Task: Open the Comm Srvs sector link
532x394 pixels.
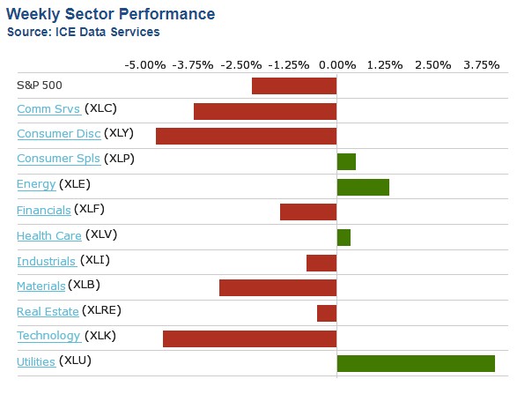Action: [48, 109]
